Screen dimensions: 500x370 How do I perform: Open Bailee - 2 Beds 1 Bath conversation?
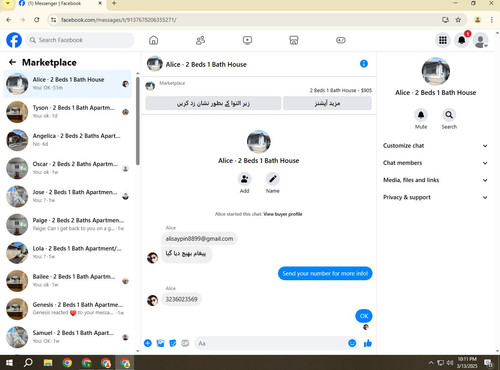coord(67,281)
